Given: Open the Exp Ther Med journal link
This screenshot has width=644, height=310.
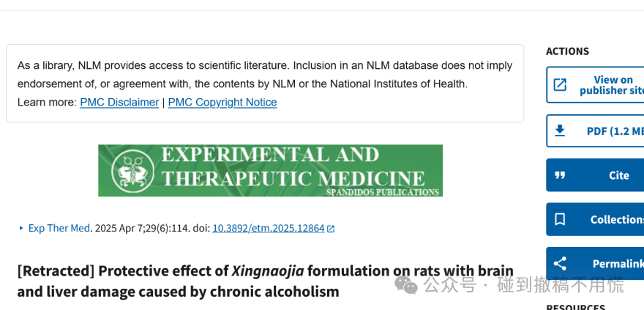Looking at the screenshot, I should (59, 228).
